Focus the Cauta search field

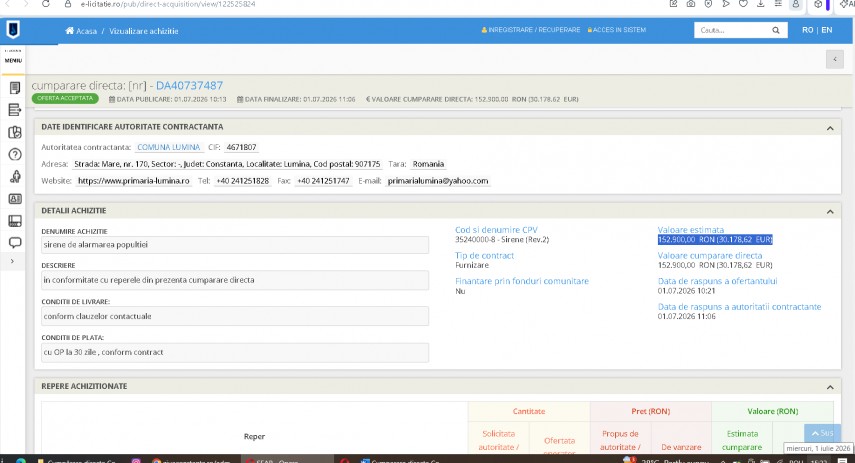pos(731,31)
